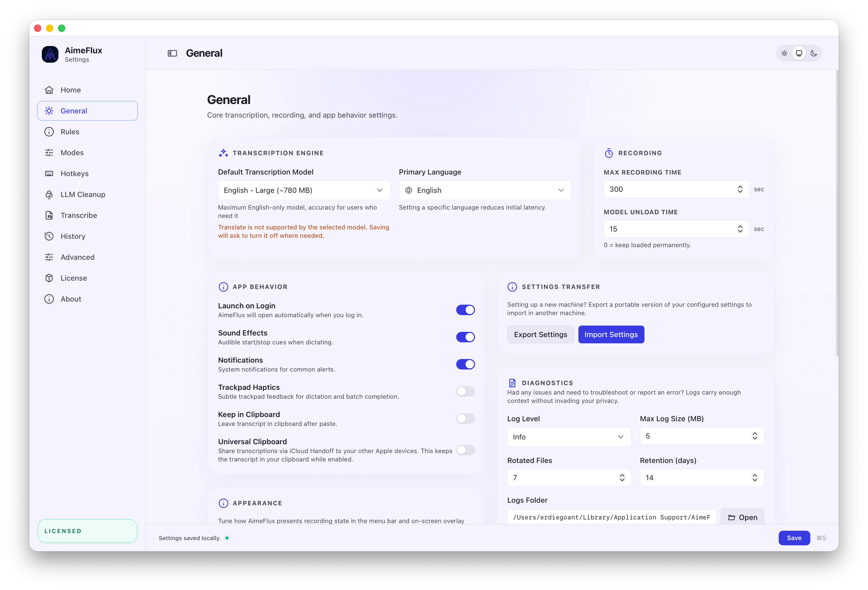The width and height of the screenshot is (868, 590).
Task: Click "Settings saved locally." status text
Action: 190,538
